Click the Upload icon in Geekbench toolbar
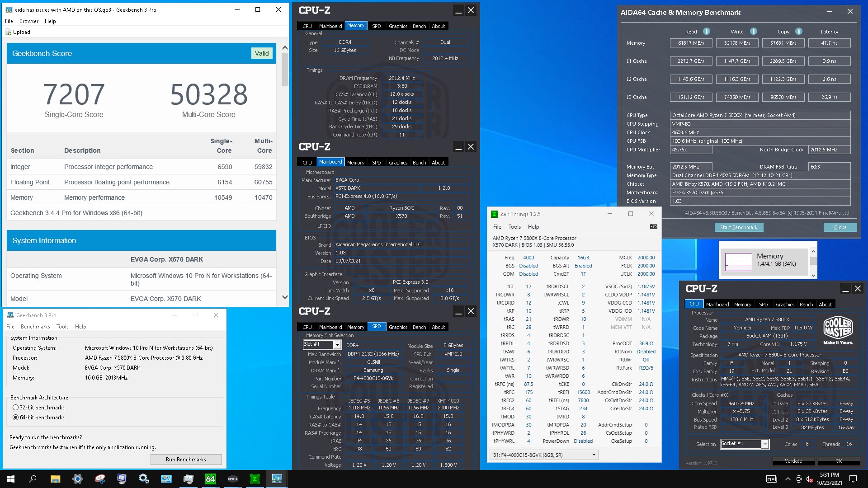The height and width of the screenshot is (488, 868). click(x=8, y=32)
